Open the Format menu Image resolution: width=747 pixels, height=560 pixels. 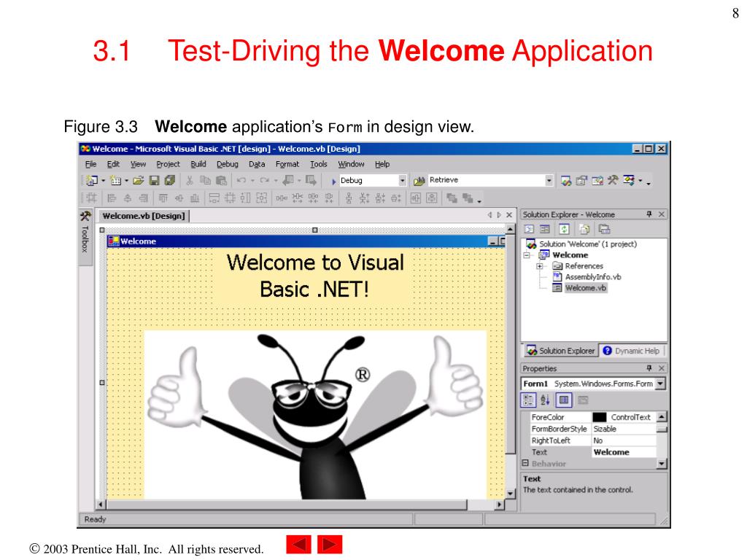click(x=287, y=164)
